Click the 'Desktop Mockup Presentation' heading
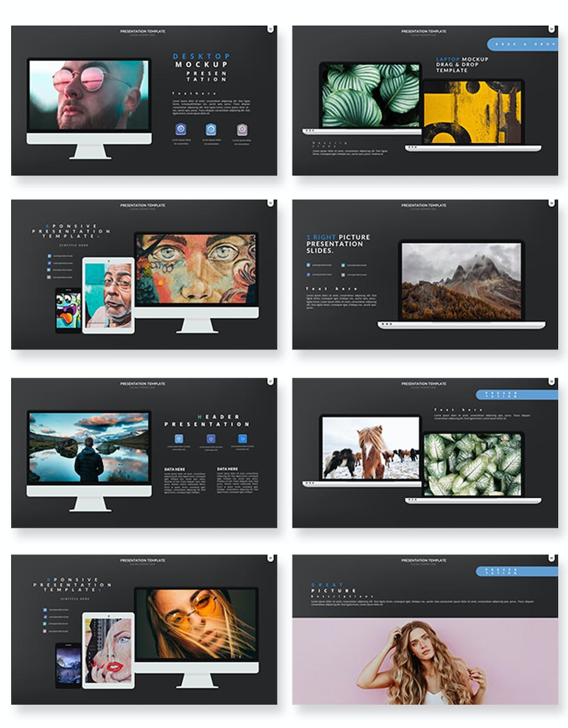 tap(201, 68)
